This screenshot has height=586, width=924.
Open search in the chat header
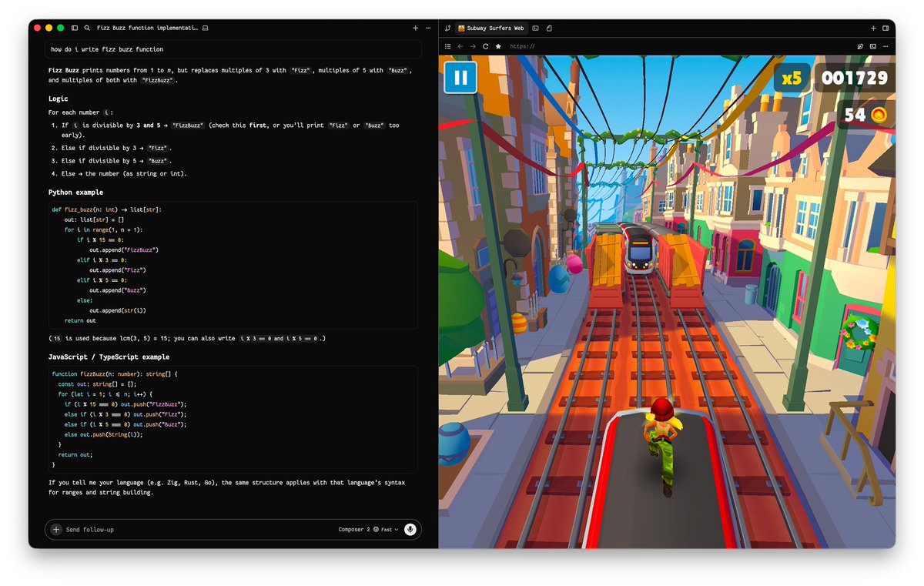point(87,28)
